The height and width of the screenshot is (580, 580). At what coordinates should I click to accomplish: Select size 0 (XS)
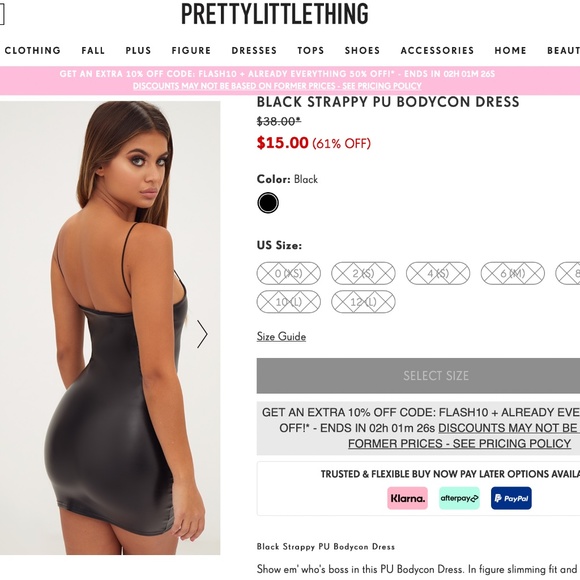(289, 273)
